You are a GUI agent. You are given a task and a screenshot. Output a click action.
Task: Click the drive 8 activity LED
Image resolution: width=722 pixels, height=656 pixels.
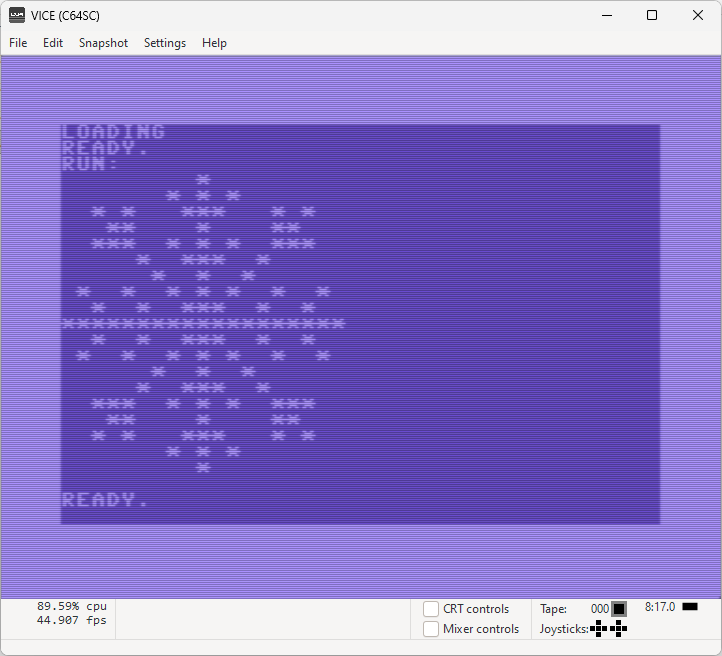690,607
